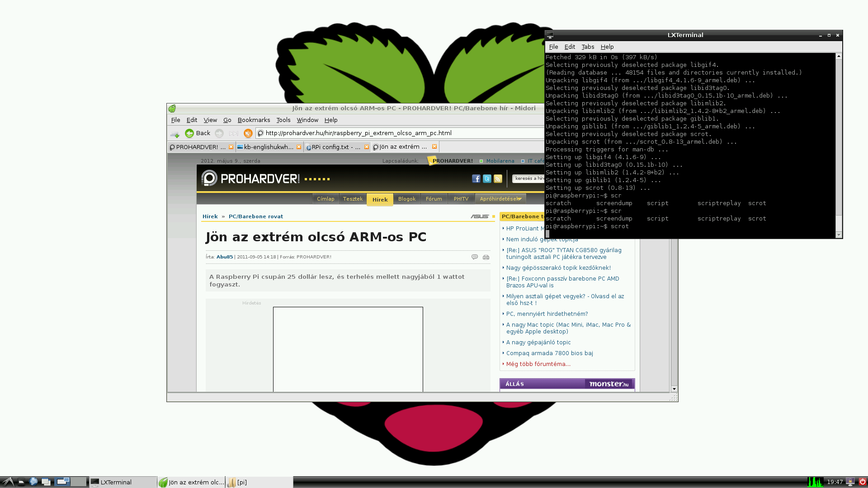This screenshot has height=488, width=868.
Task: Open the Midori Help menu
Action: pyautogui.click(x=331, y=120)
